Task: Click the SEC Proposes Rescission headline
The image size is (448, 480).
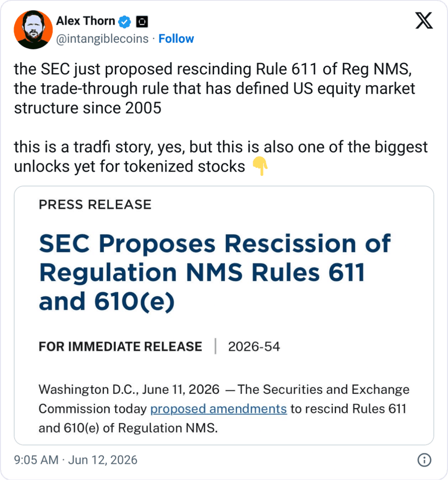Action: (215, 272)
